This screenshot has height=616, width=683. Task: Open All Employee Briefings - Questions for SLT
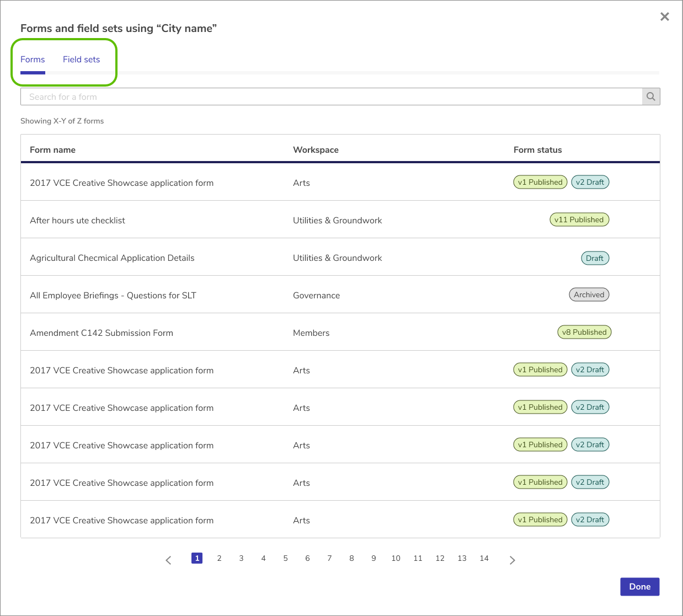click(113, 296)
